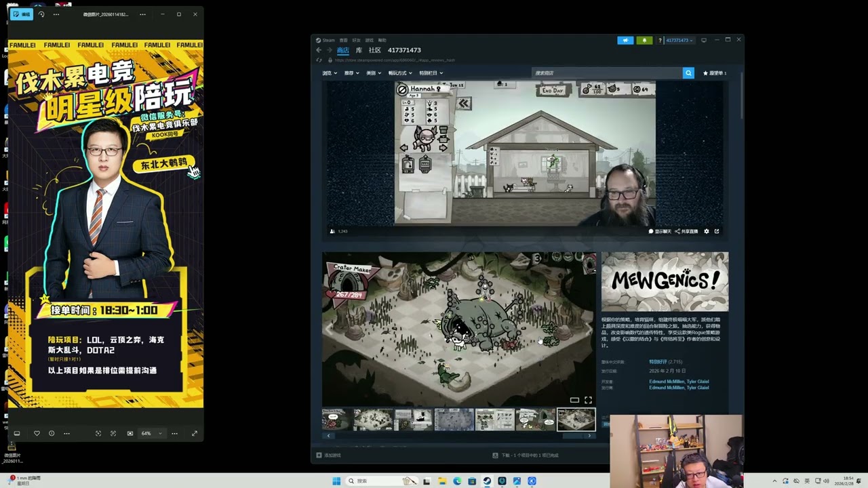Viewport: 868px width, 488px height.
Task: Switch to 商店 store tab
Action: pos(343,50)
